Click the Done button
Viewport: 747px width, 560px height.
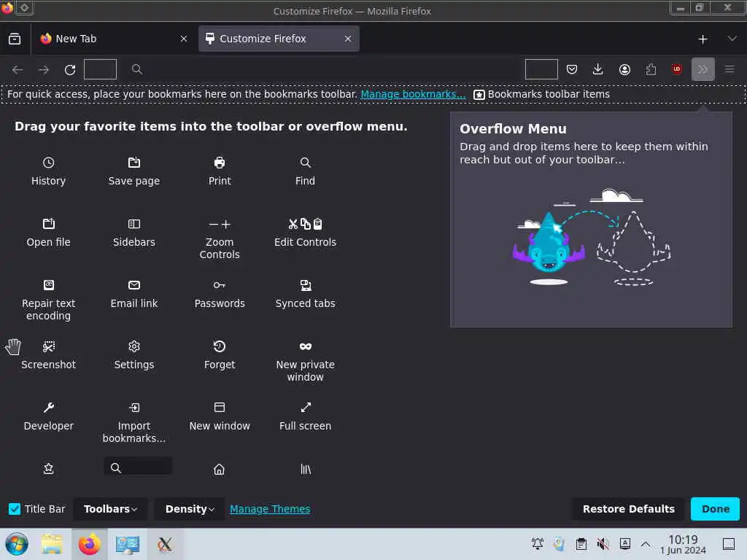click(715, 509)
